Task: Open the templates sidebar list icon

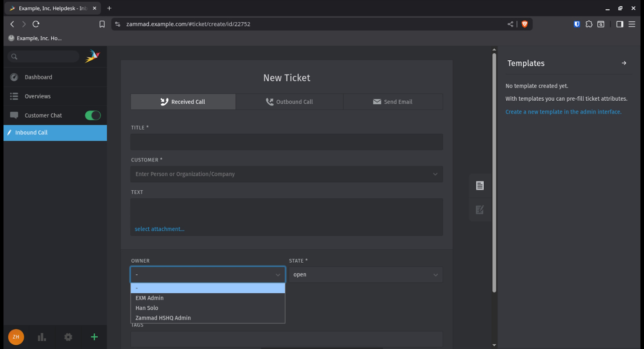Action: (x=480, y=186)
